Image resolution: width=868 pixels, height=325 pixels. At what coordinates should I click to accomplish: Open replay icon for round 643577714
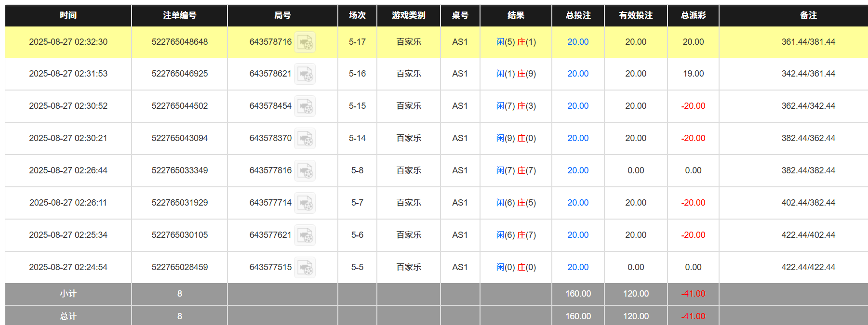(x=305, y=203)
